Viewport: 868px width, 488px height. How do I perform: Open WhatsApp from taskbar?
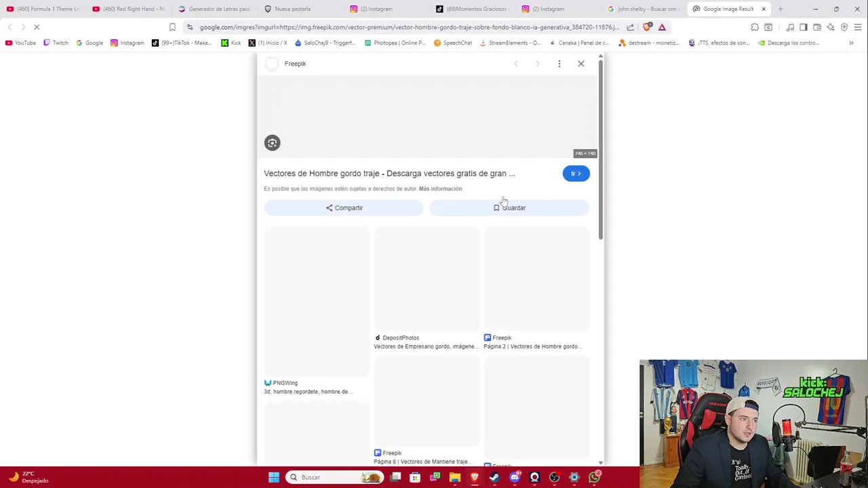(595, 477)
